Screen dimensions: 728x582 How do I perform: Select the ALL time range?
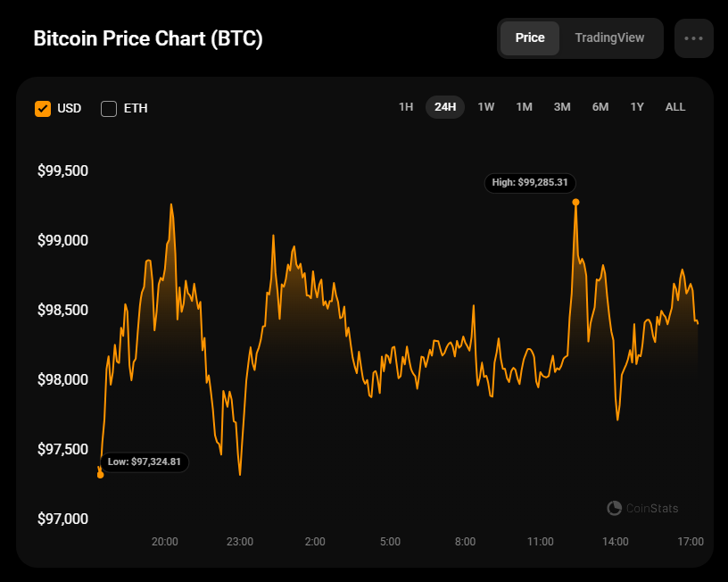click(675, 107)
